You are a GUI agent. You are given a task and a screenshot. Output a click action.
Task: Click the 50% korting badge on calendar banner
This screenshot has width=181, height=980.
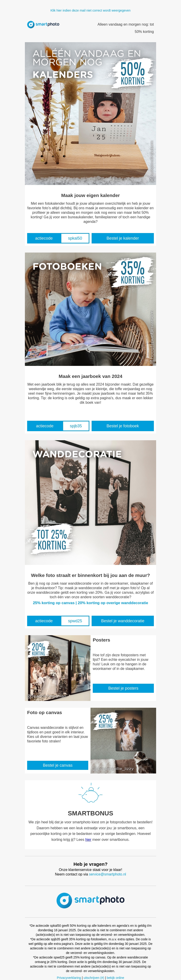coord(132,73)
